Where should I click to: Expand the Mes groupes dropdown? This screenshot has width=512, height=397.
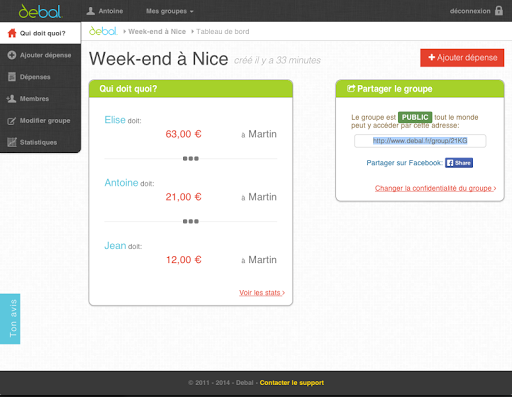click(x=169, y=11)
